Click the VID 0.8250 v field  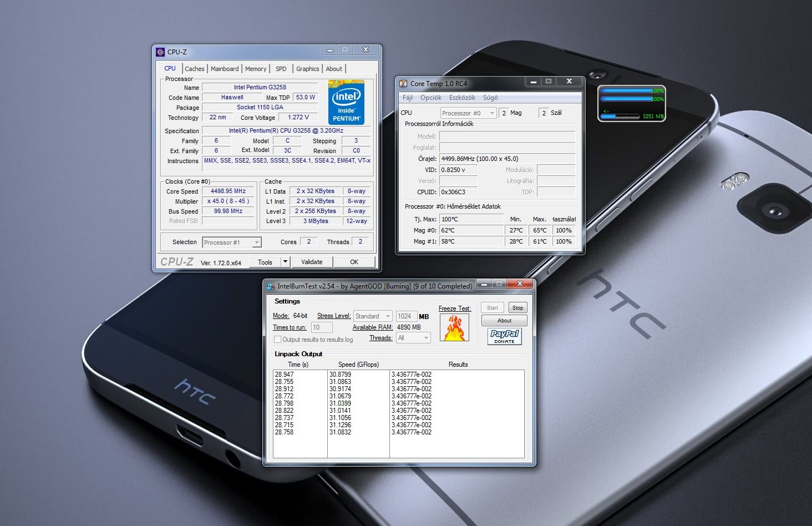tap(458, 170)
